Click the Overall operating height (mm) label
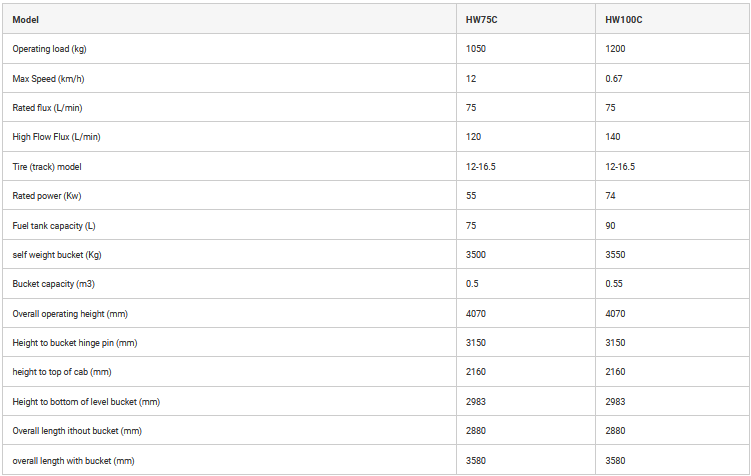751x476 pixels. [x=70, y=314]
